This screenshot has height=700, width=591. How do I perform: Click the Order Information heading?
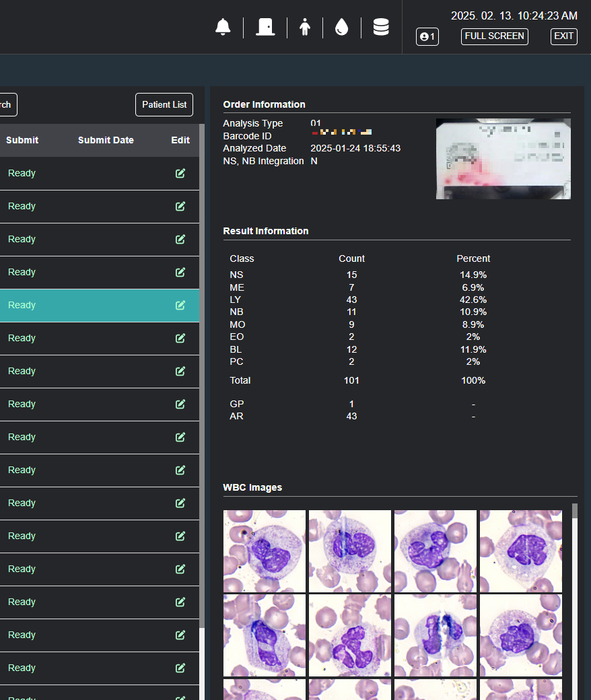click(x=265, y=104)
